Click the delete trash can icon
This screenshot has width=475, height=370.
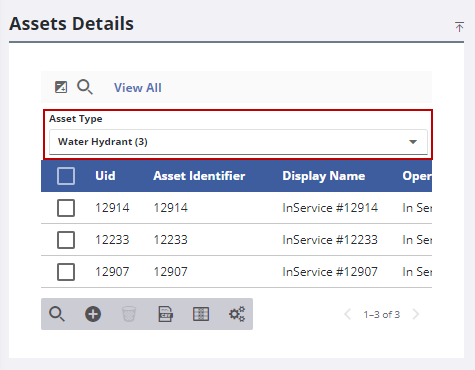[129, 314]
